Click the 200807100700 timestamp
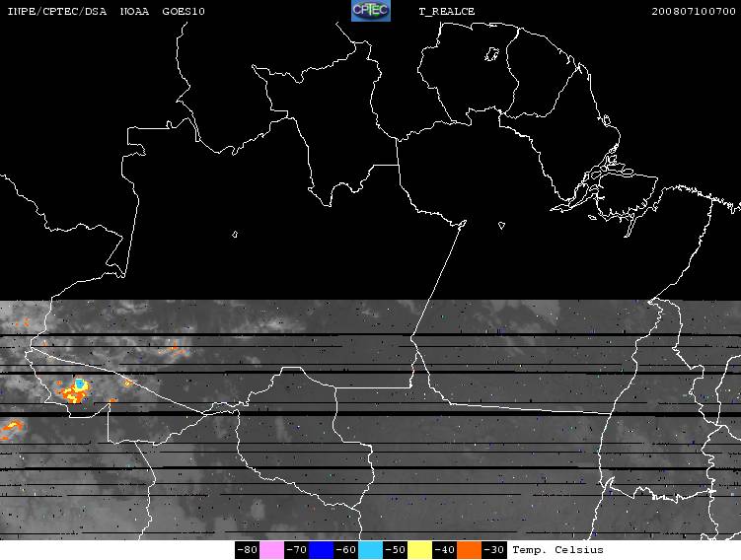Screen dimensions: 741x560 click(694, 11)
